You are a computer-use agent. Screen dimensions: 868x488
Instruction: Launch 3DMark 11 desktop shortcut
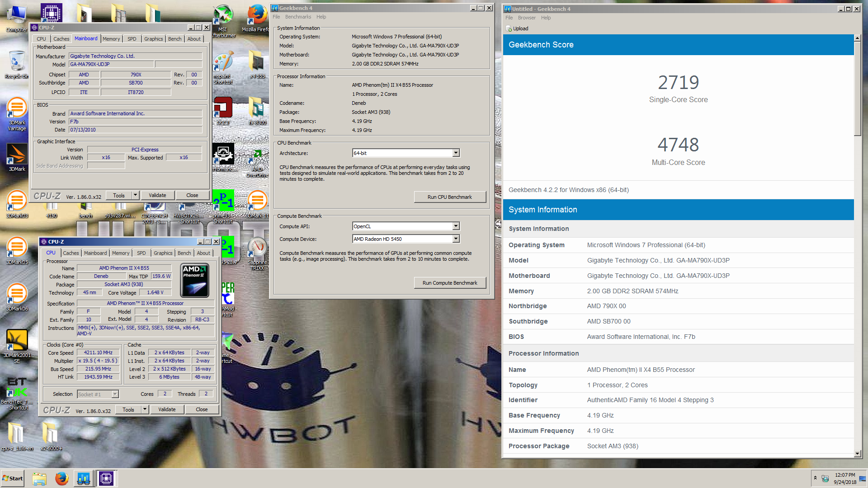pos(257,204)
